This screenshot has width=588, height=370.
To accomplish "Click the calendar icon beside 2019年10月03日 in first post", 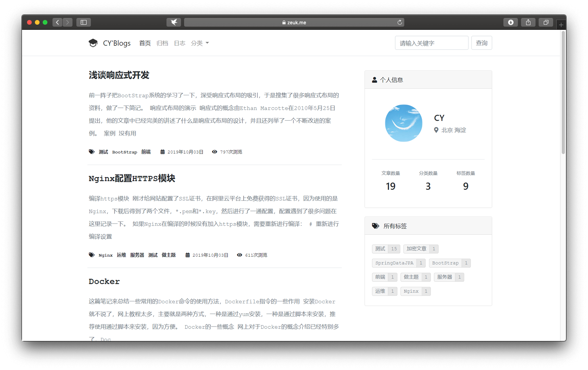I will pyautogui.click(x=163, y=152).
